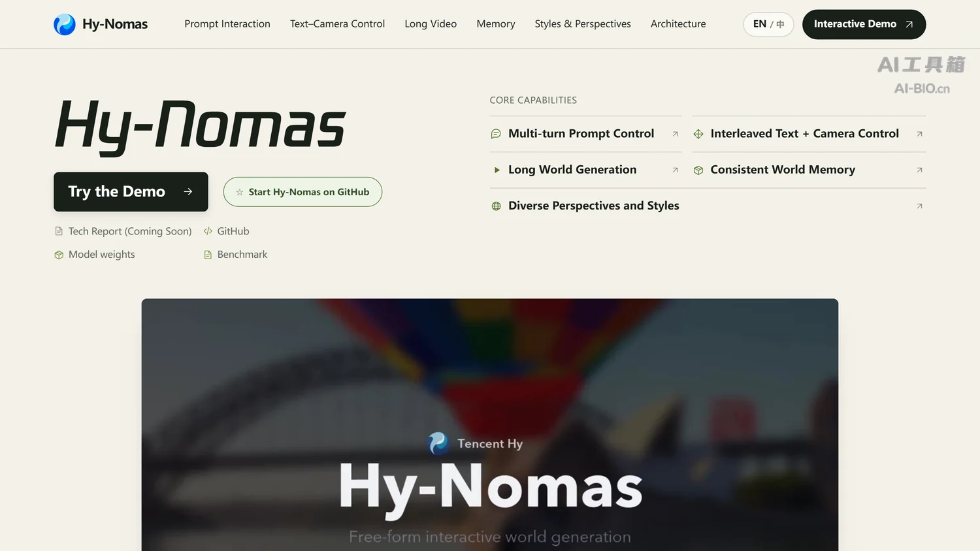The image size is (980, 551).
Task: Open Diverse Perspectives and Styles capability
Action: 708,206
